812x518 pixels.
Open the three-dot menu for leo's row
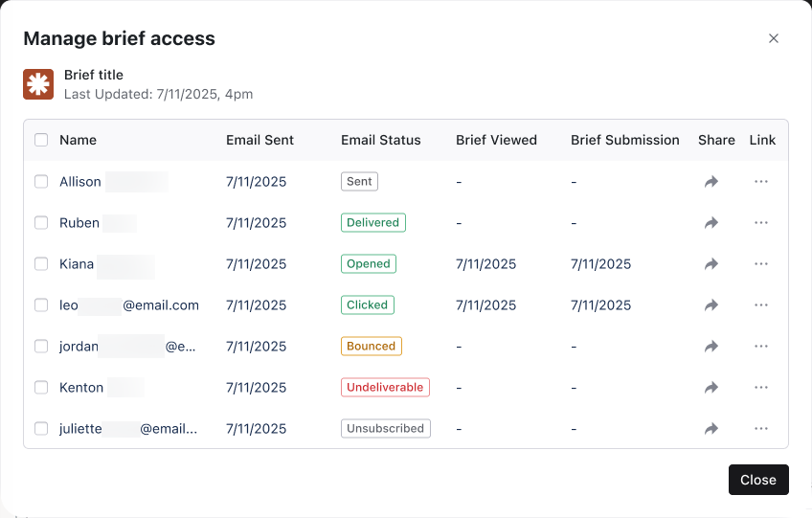click(x=761, y=304)
